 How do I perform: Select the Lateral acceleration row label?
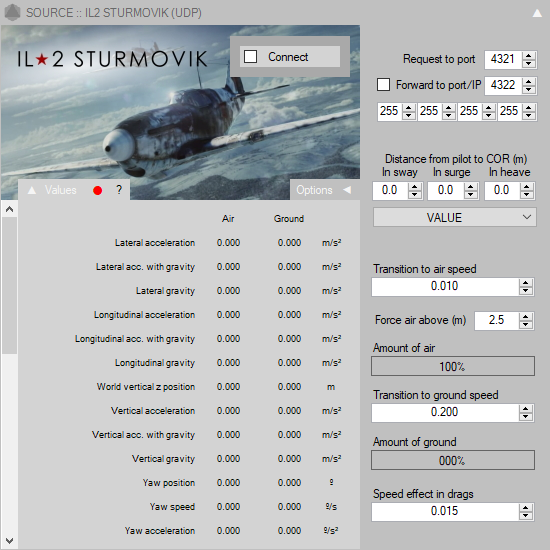155,243
